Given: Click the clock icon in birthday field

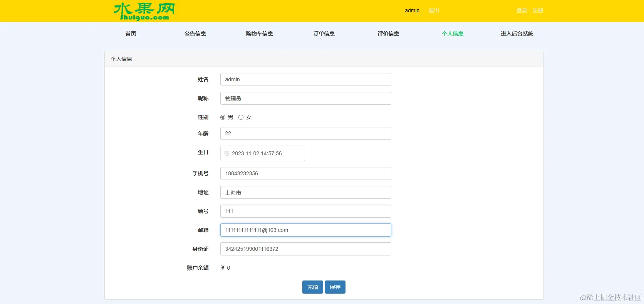Looking at the screenshot, I should [227, 153].
